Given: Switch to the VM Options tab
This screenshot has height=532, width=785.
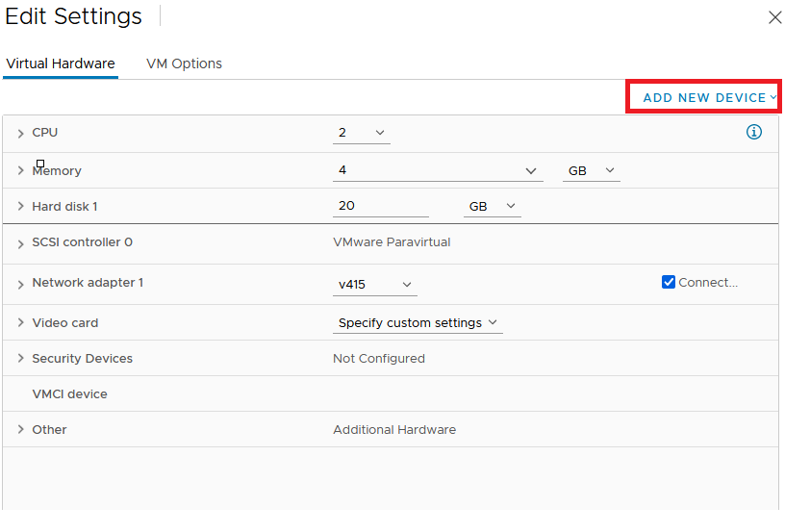Looking at the screenshot, I should pyautogui.click(x=184, y=63).
